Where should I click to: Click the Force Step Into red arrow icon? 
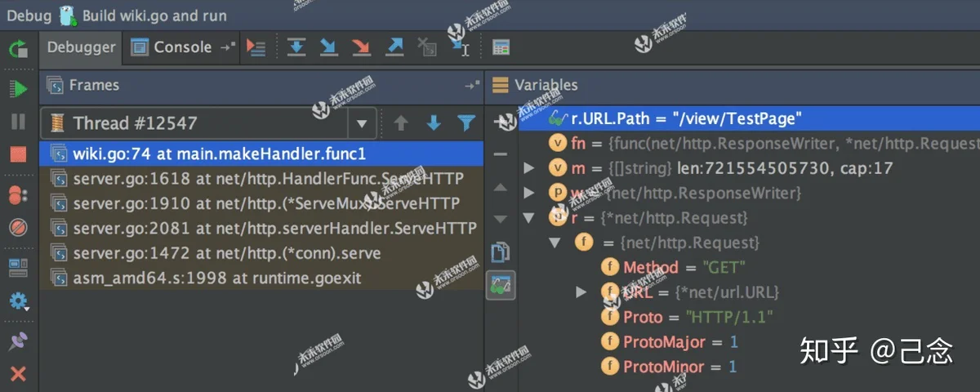[x=361, y=47]
